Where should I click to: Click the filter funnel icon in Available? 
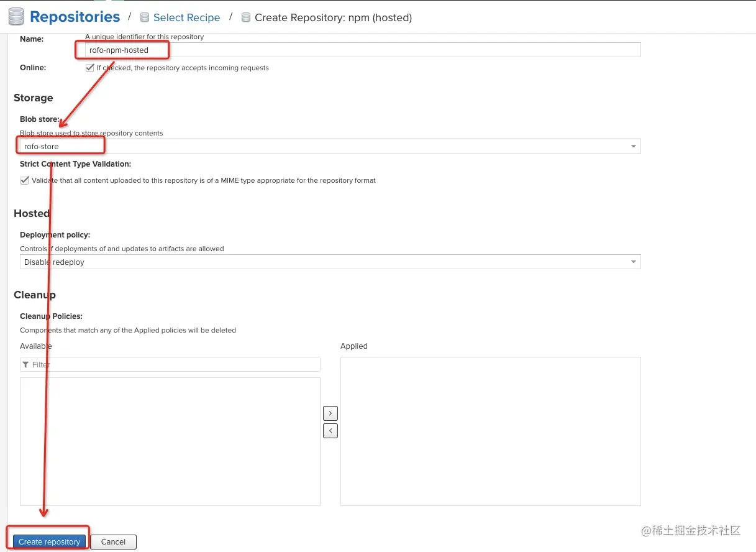coord(25,365)
